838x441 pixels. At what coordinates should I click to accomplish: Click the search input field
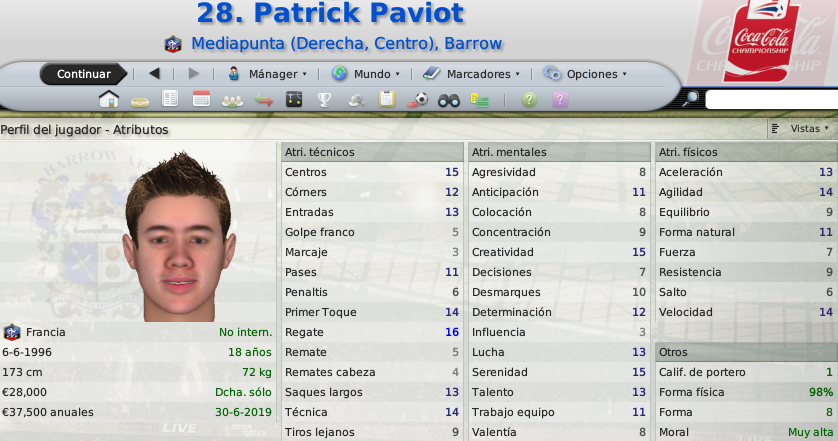coord(772,99)
